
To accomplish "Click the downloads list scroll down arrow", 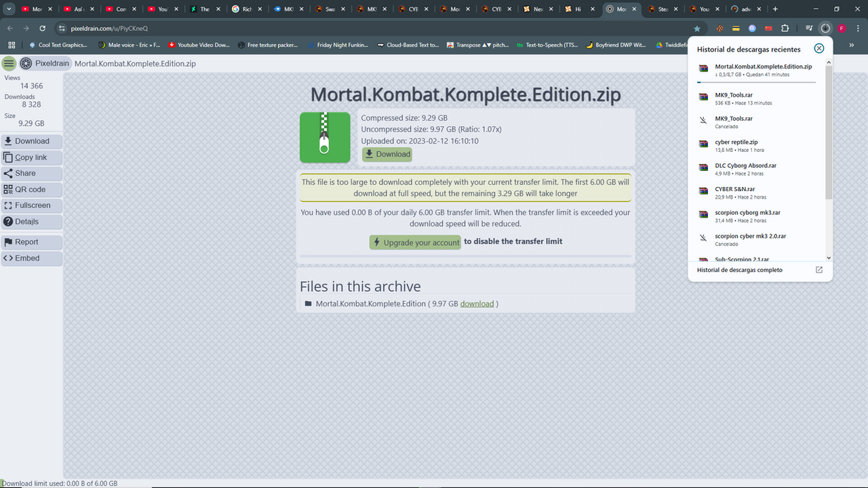I will click(828, 258).
